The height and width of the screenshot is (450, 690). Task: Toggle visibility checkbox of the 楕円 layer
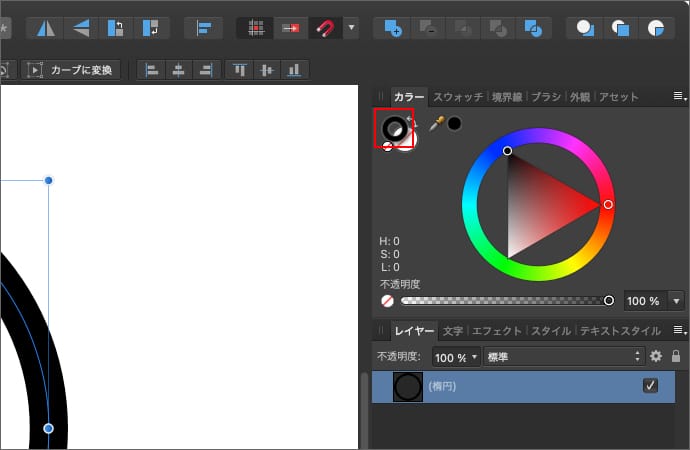coord(650,386)
